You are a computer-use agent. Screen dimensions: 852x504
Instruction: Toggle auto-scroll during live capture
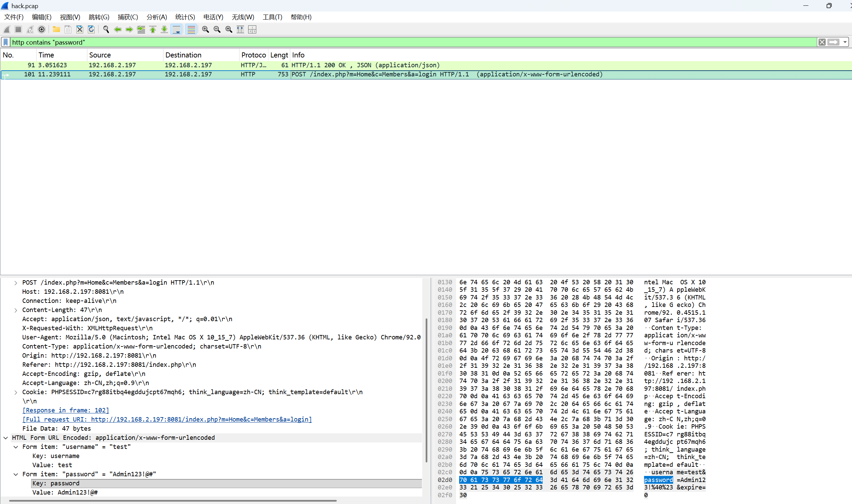pos(176,29)
